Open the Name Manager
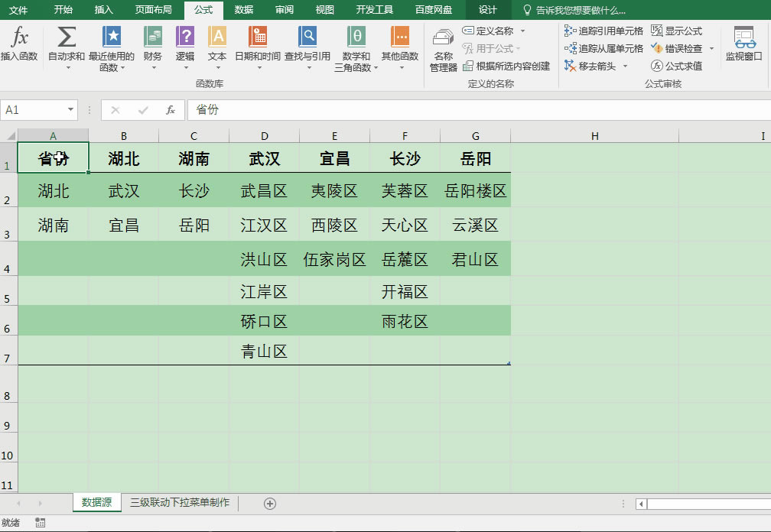 (x=443, y=50)
